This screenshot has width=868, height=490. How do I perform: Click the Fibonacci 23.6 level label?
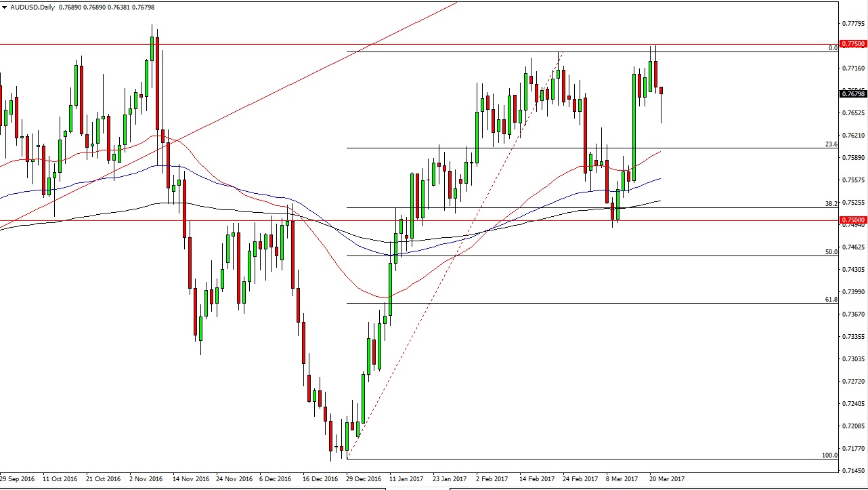[831, 144]
